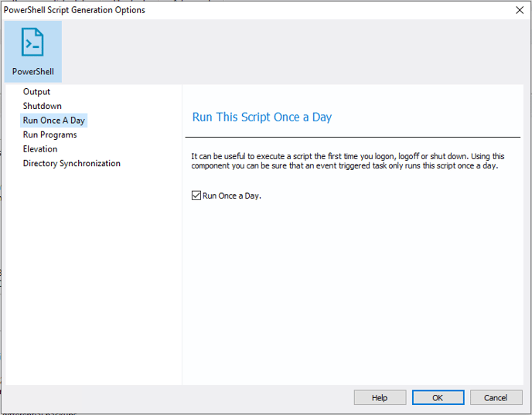This screenshot has height=415, width=532.
Task: Uncheck the Run Once a Day checkbox
Action: click(x=196, y=196)
